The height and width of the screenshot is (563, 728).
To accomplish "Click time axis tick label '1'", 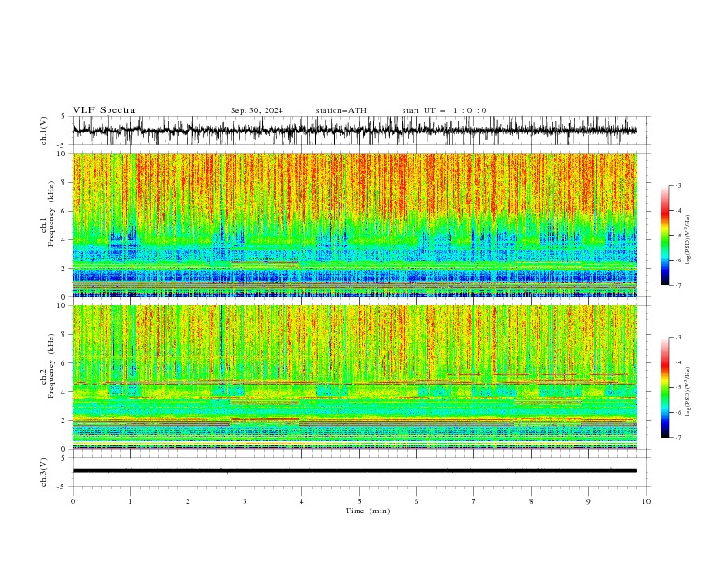I will 130,501.
